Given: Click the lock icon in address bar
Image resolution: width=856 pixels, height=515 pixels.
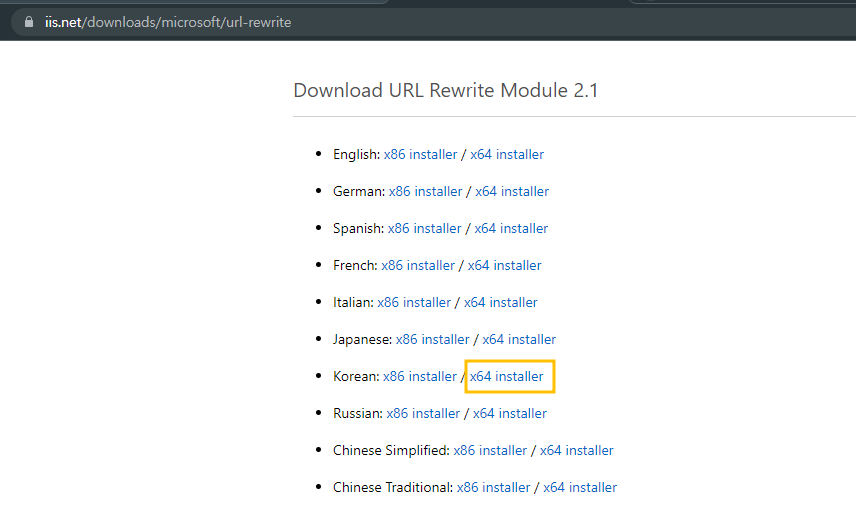Looking at the screenshot, I should pyautogui.click(x=29, y=22).
